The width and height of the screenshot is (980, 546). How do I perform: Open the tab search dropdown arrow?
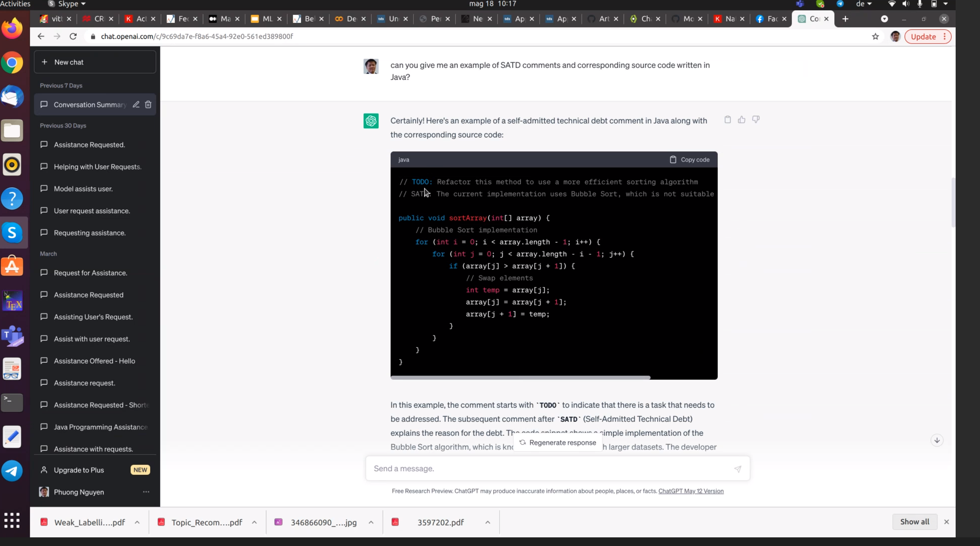pyautogui.click(x=884, y=19)
